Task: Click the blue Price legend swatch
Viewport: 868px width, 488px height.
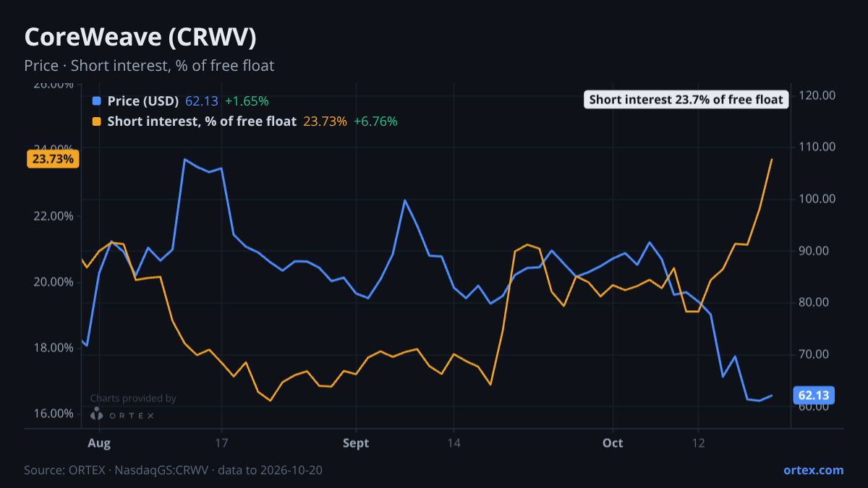Action: point(97,101)
